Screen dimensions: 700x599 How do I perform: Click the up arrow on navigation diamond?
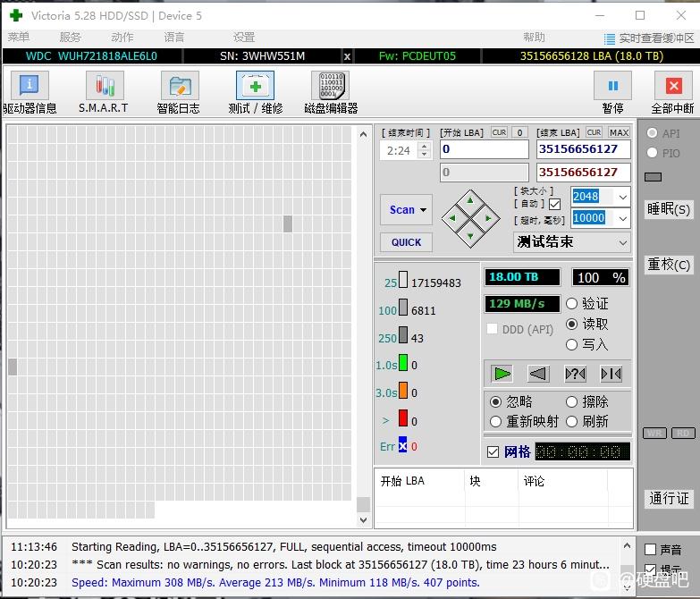pyautogui.click(x=470, y=200)
